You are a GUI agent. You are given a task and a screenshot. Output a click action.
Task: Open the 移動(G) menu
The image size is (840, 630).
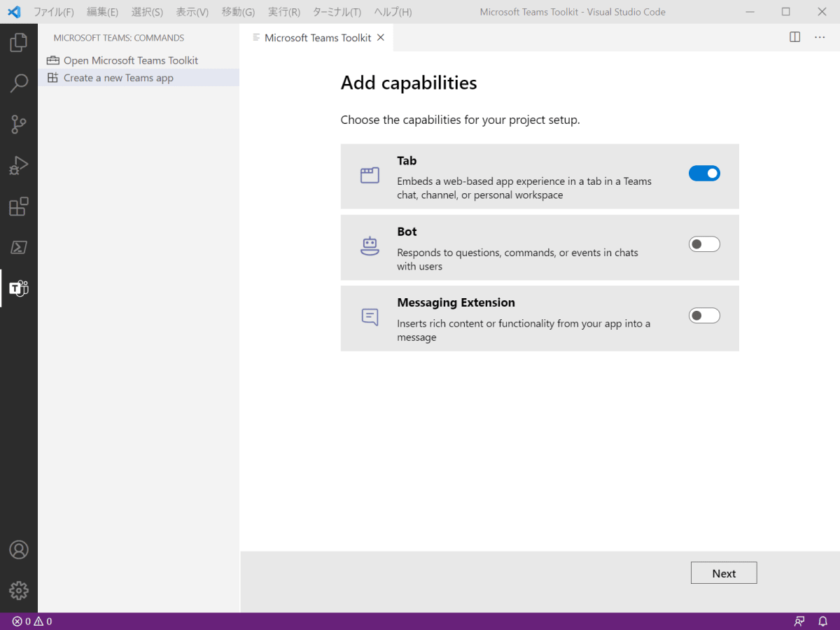[238, 12]
